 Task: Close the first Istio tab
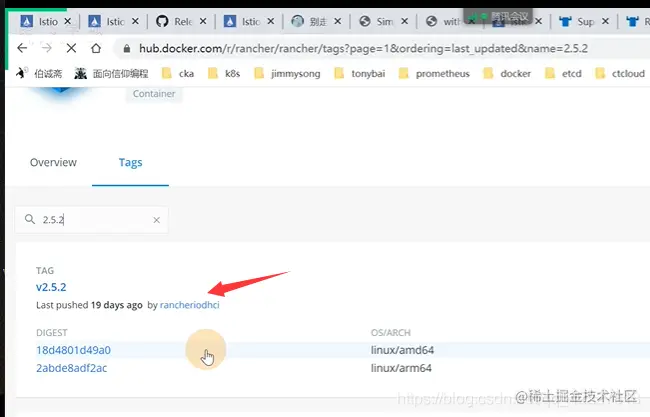point(68,21)
